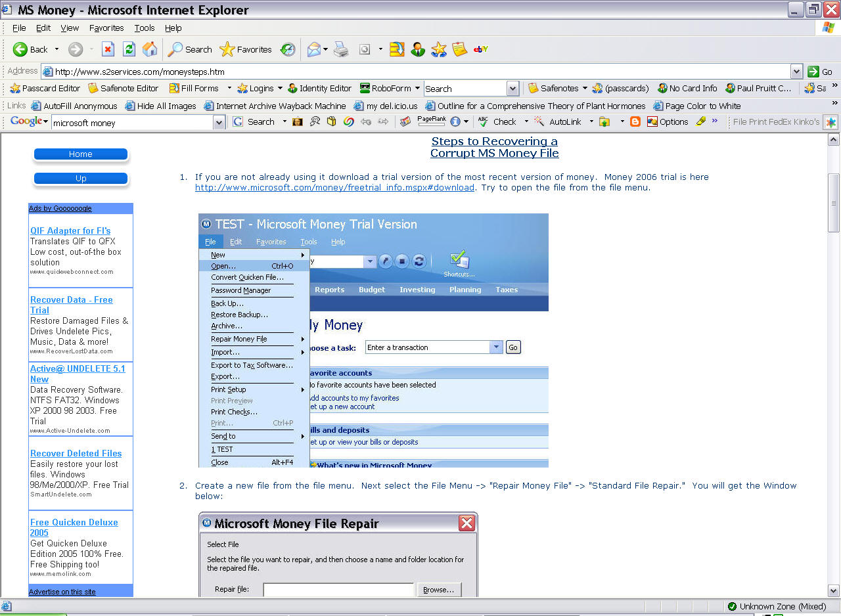Screen dimensions: 841x616
Task: Refresh the current page
Action: tap(129, 49)
